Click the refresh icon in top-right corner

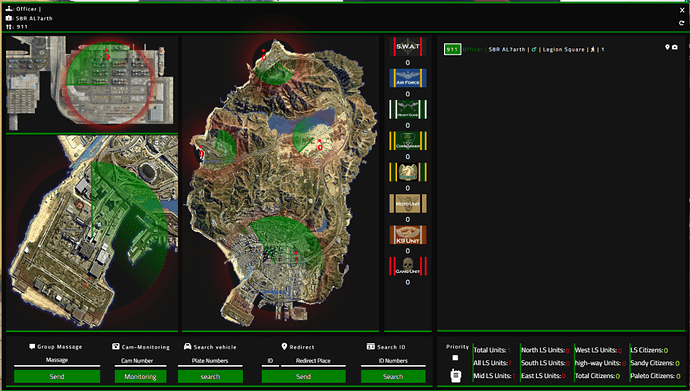pyautogui.click(x=682, y=23)
